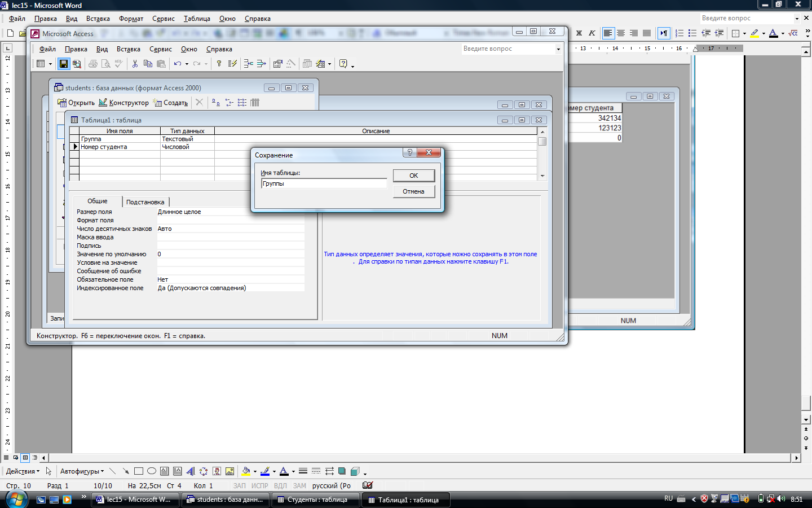This screenshot has width=812, height=508.
Task: Click the Center alignment icon in Word
Action: click(x=621, y=33)
